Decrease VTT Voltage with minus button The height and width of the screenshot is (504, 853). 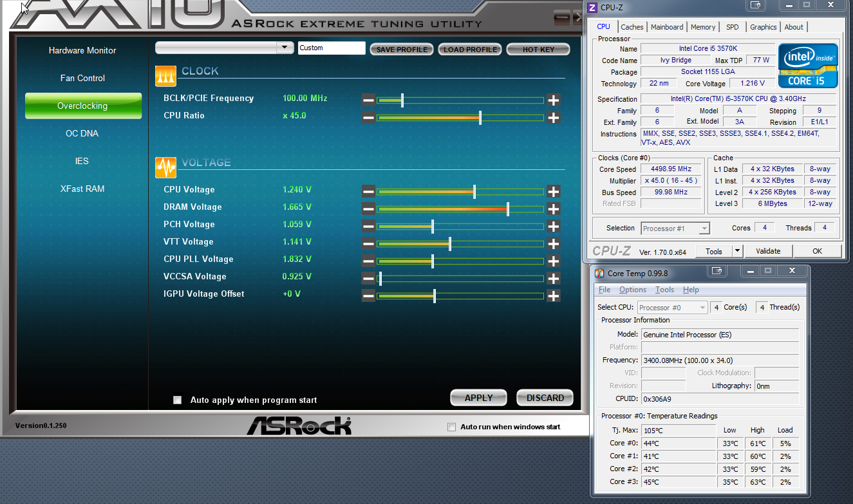(x=368, y=244)
